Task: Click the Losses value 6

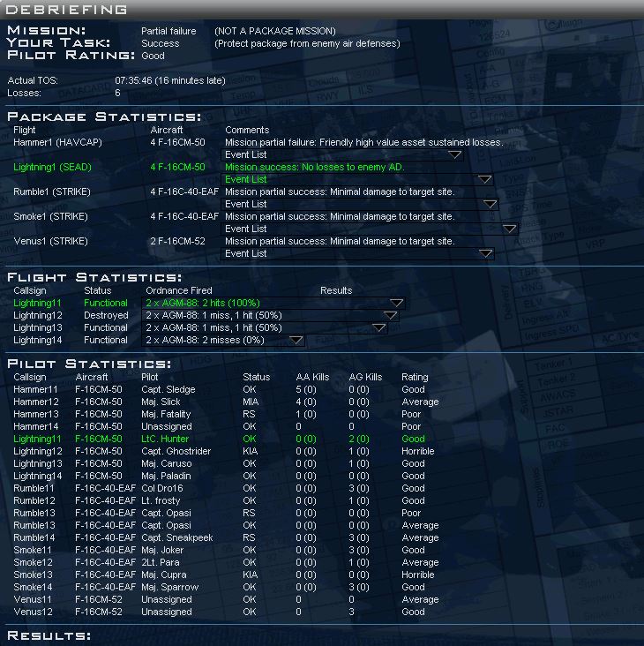Action: pyautogui.click(x=117, y=94)
